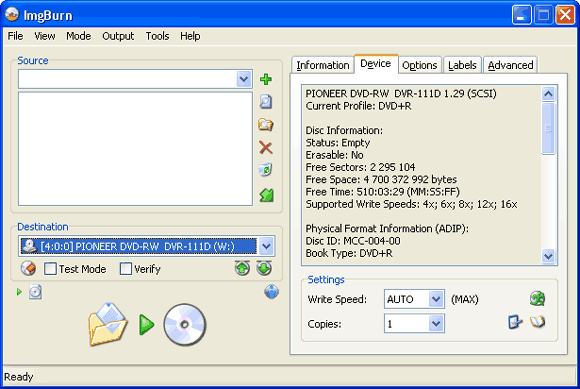Load the drive tray with the down-arrow icon
The height and width of the screenshot is (389, 580).
[264, 268]
